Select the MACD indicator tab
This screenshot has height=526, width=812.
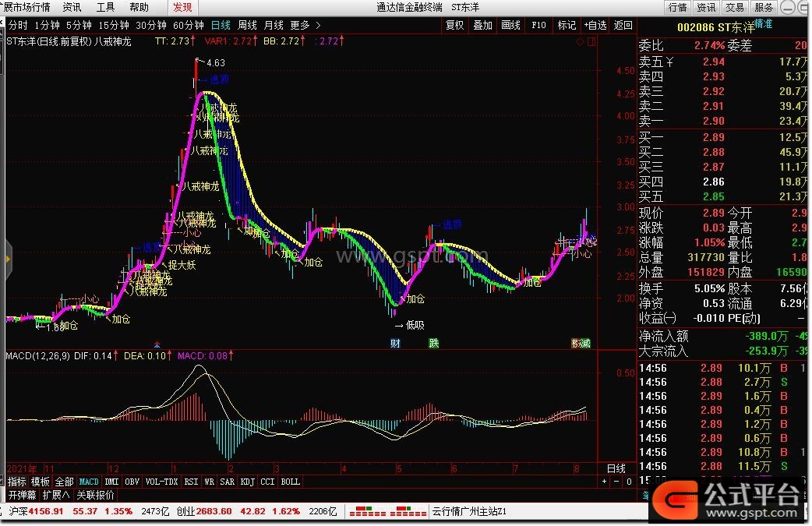(x=89, y=482)
